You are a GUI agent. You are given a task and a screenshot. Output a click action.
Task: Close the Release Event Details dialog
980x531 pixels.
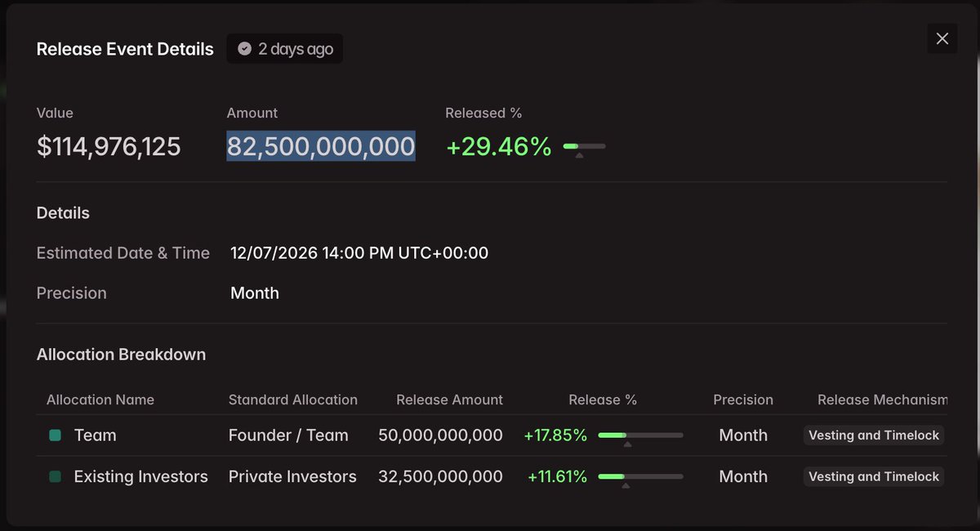point(942,38)
